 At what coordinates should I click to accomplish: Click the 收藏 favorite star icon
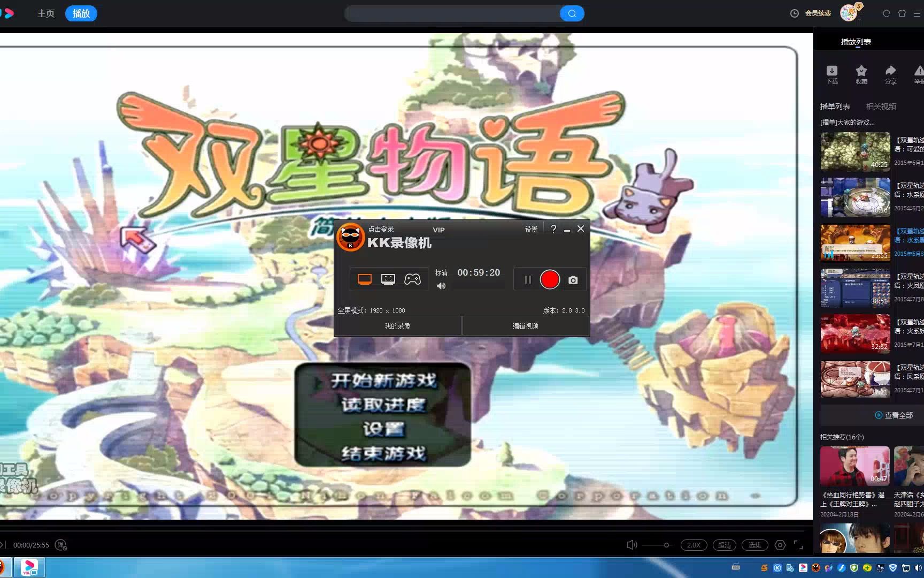pyautogui.click(x=861, y=74)
